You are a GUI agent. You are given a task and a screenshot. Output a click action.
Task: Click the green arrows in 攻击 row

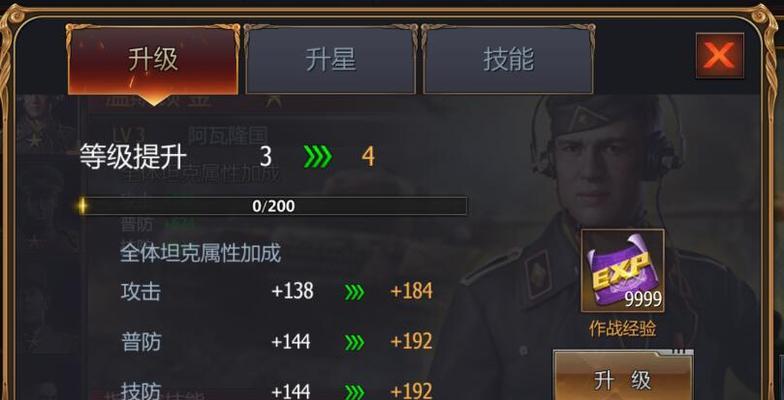354,292
